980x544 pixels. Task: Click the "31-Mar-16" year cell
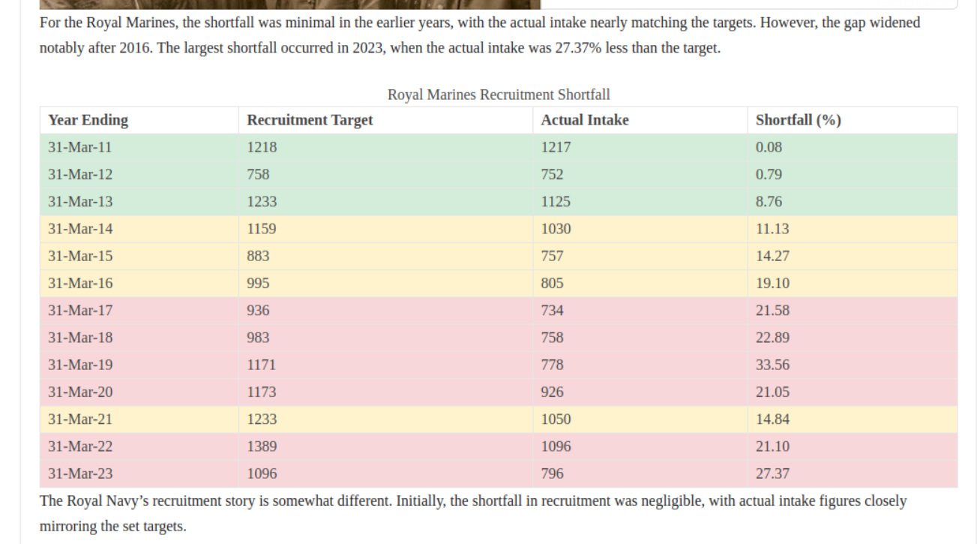click(x=139, y=284)
